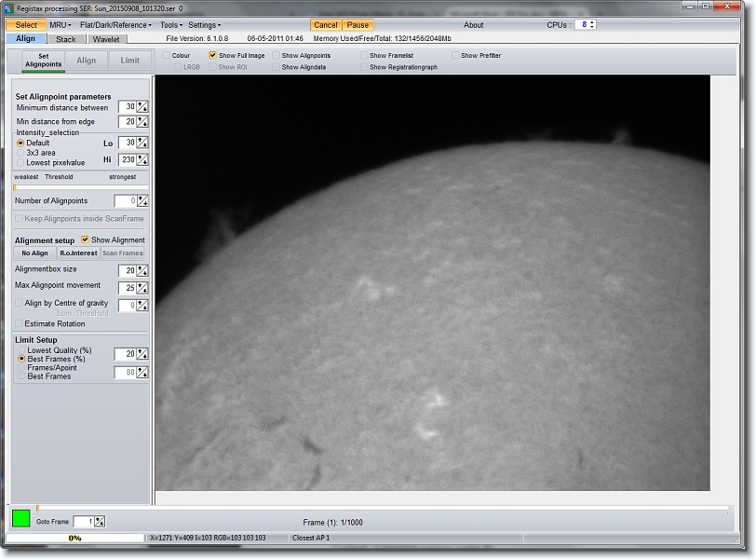Enable Show Registrationgraph checkbox
The width and height of the screenshot is (756, 560).
[364, 67]
